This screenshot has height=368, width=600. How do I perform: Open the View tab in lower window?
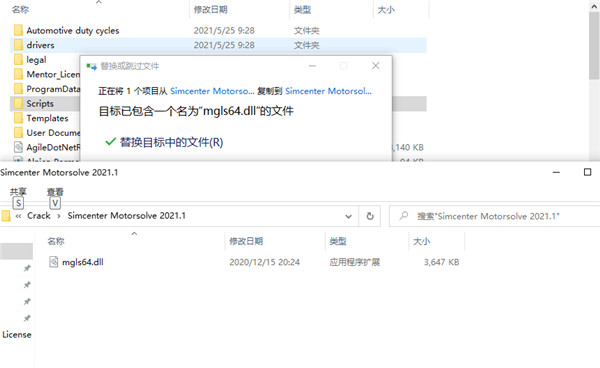pos(55,192)
